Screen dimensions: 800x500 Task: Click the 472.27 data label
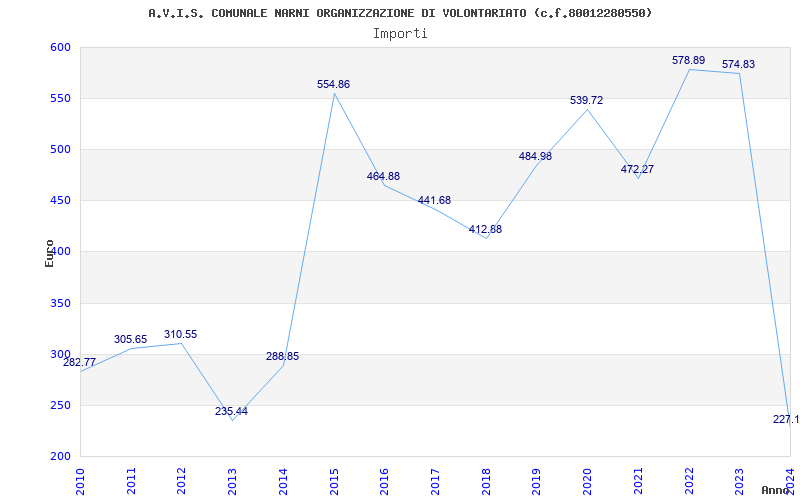pos(637,169)
